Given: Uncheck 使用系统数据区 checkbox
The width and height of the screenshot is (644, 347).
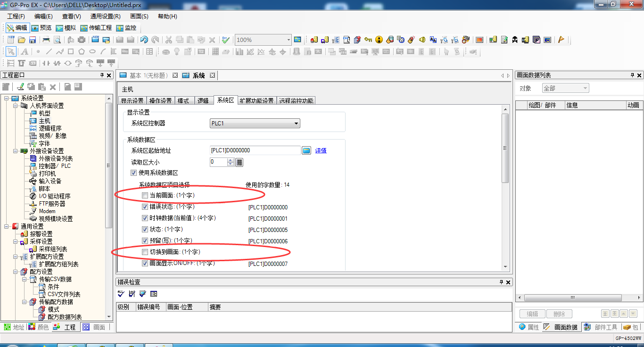Looking at the screenshot, I should 133,173.
